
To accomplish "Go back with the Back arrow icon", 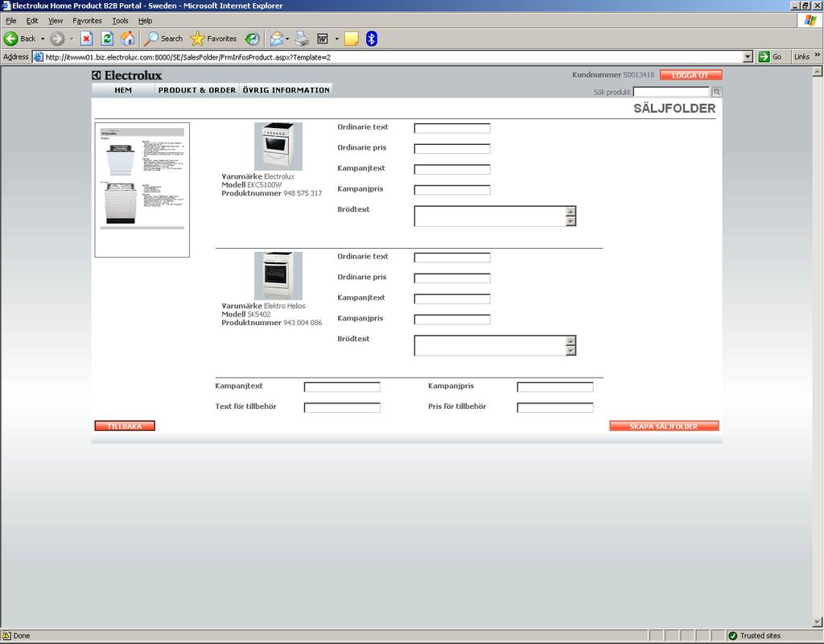I will pyautogui.click(x=11, y=39).
